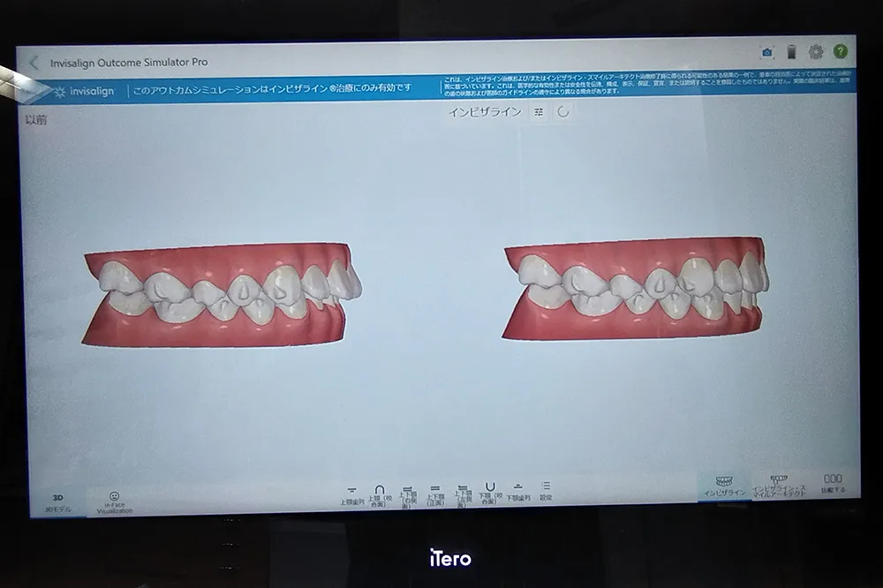The width and height of the screenshot is (883, 588).
Task: Open help with the green question mark
Action: click(x=840, y=52)
